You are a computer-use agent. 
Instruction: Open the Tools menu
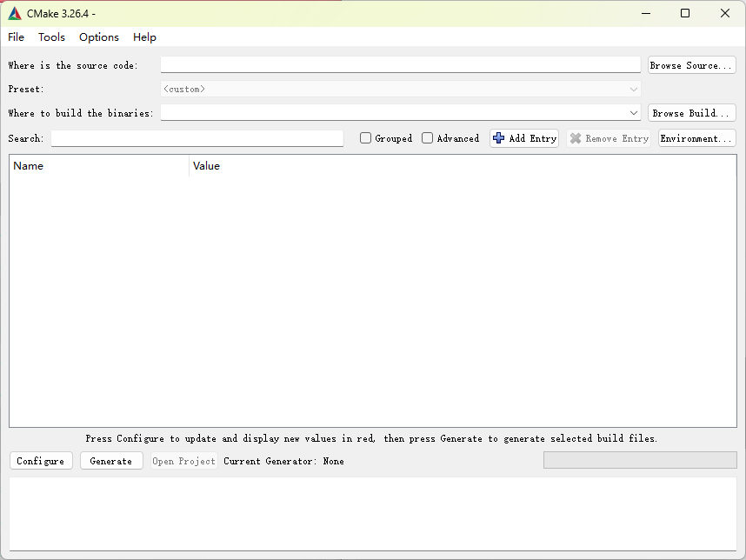[51, 37]
